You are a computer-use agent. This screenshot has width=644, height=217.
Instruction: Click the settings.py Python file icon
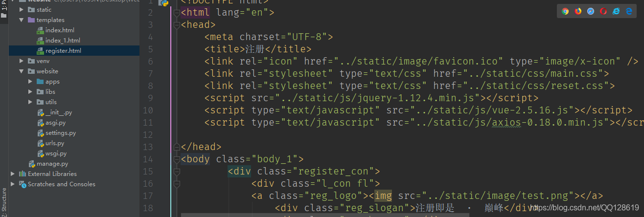pos(41,133)
